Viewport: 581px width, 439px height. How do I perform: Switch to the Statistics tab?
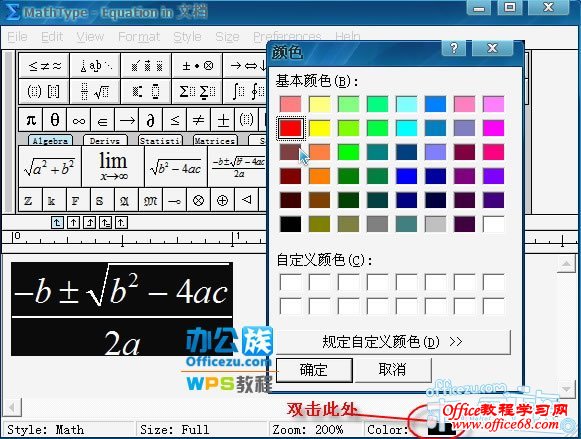coord(160,140)
